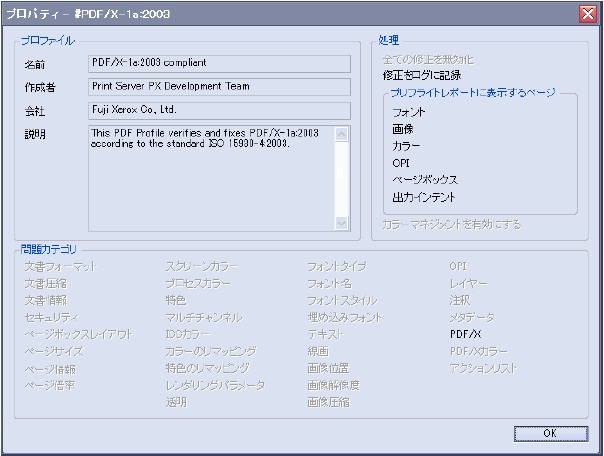The image size is (604, 456).
Task: Select OPI in the preflight report list
Action: [402, 163]
